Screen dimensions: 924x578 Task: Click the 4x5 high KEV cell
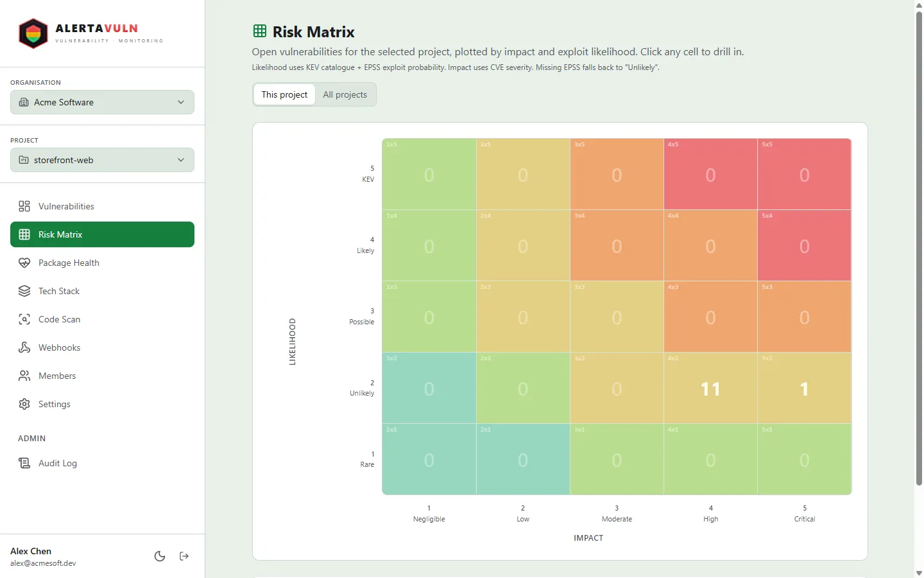click(x=710, y=174)
